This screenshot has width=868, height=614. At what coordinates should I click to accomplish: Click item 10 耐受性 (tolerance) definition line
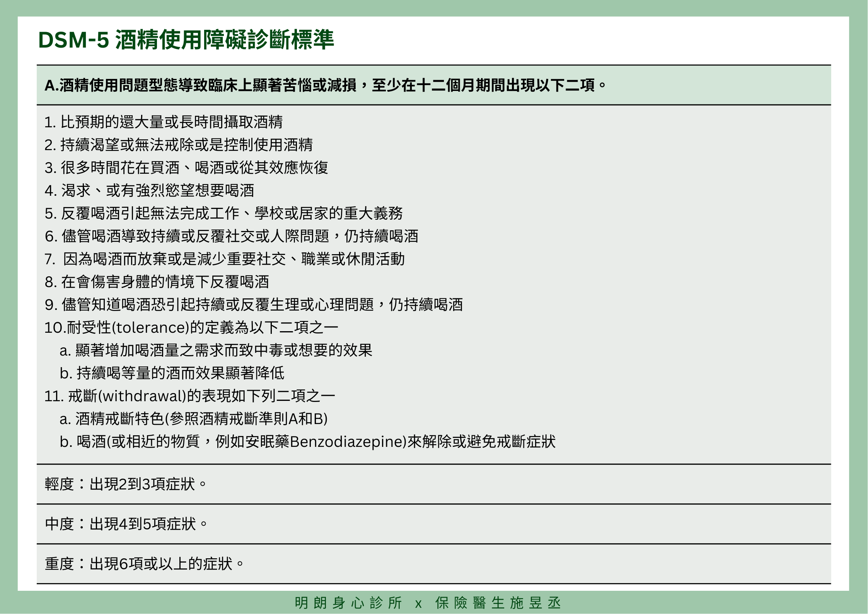click(191, 327)
